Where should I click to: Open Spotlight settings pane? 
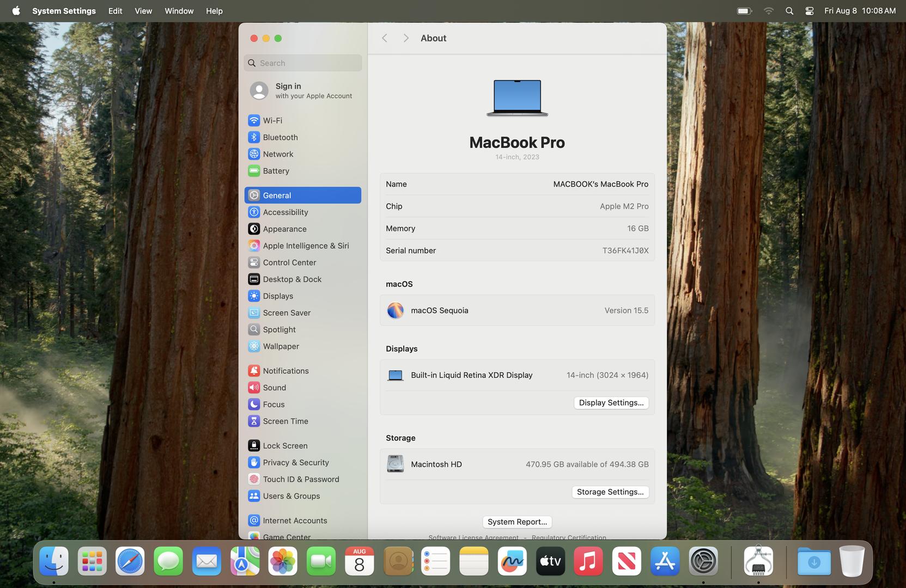(x=302, y=329)
